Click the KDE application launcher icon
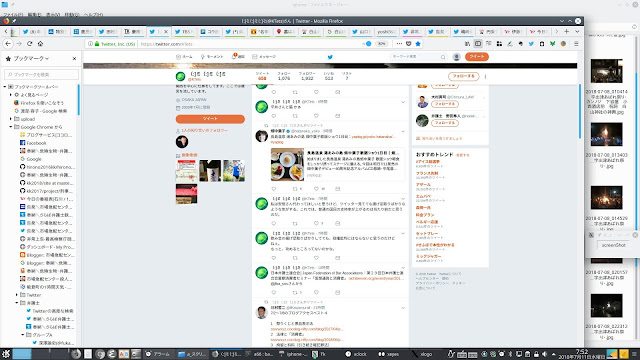 pos(6,354)
